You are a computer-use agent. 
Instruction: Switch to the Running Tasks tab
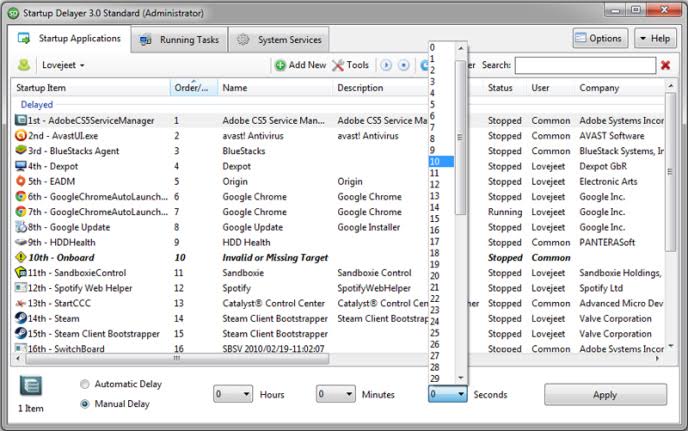pos(179,40)
